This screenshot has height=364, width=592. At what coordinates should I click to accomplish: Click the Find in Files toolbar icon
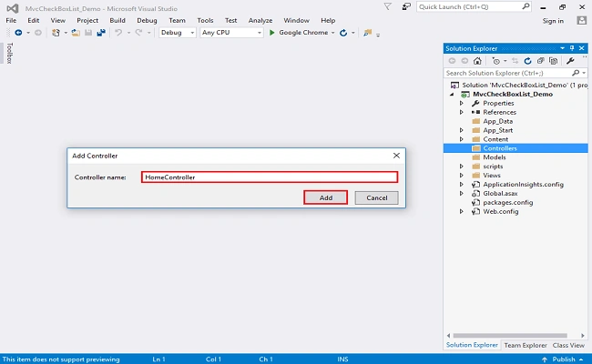click(367, 33)
